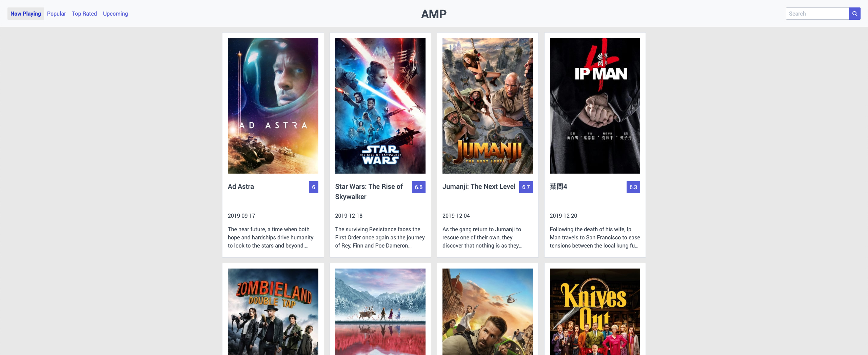Click the 2019-12-20 release date
This screenshot has height=355, width=868.
[x=564, y=216]
